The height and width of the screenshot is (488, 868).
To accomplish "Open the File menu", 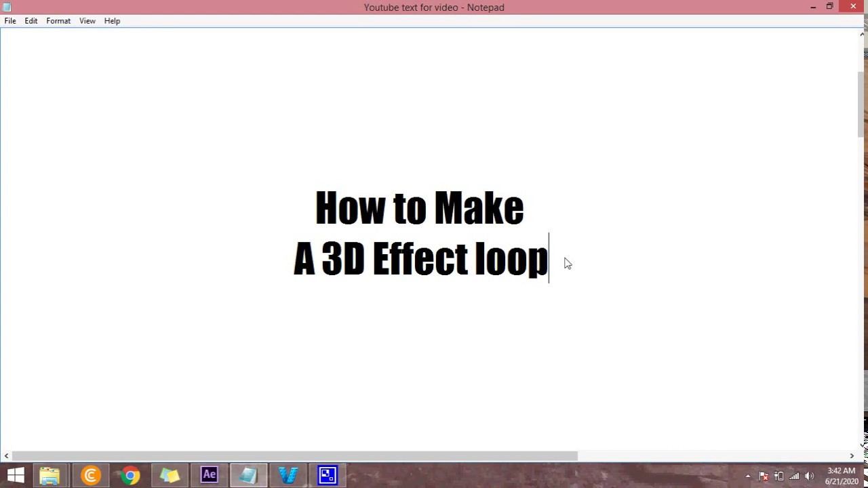I will pos(10,21).
